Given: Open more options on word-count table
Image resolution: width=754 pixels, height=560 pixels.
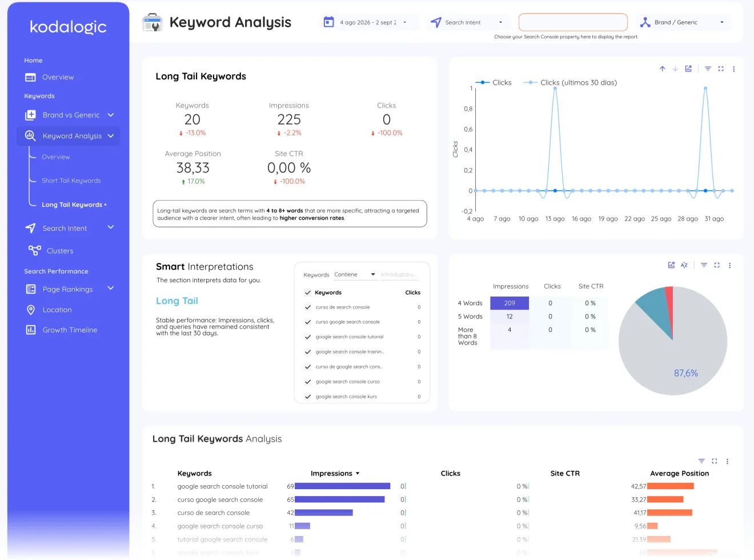Looking at the screenshot, I should 729,265.
